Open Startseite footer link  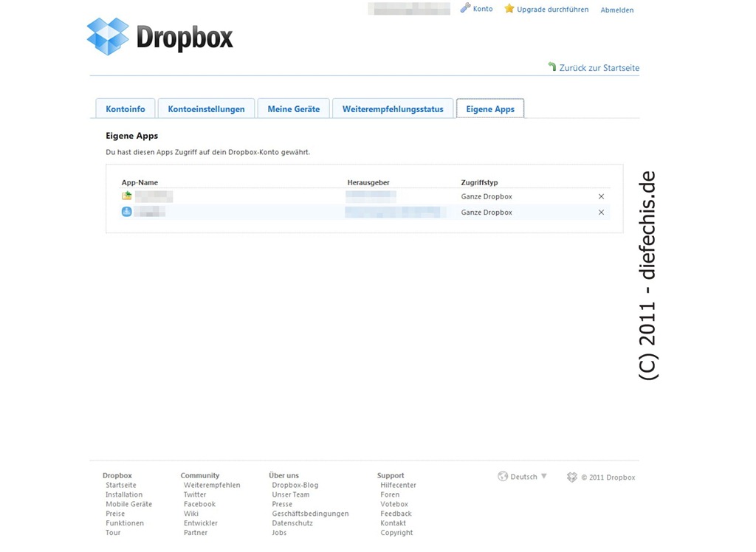[x=121, y=485]
